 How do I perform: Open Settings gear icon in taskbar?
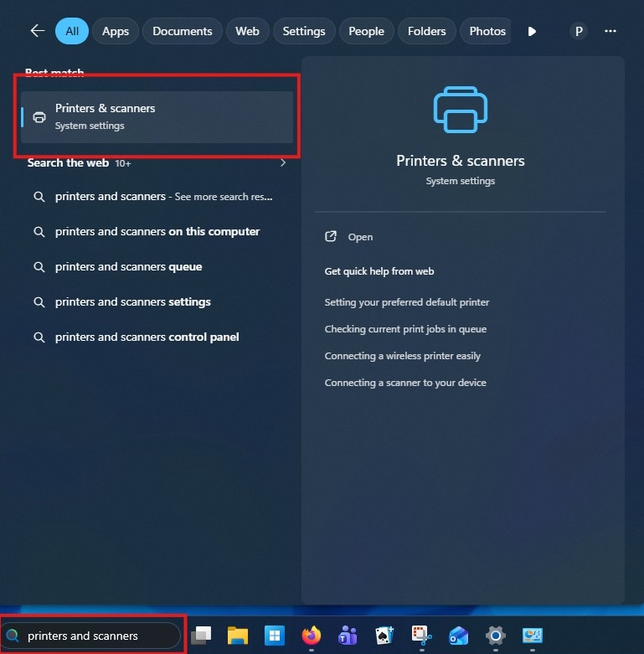pos(495,636)
